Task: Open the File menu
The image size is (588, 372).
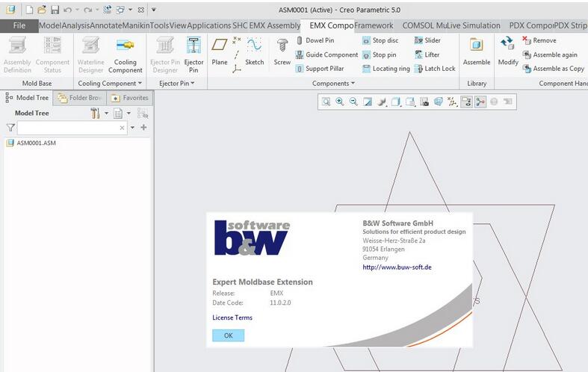Action: click(19, 25)
